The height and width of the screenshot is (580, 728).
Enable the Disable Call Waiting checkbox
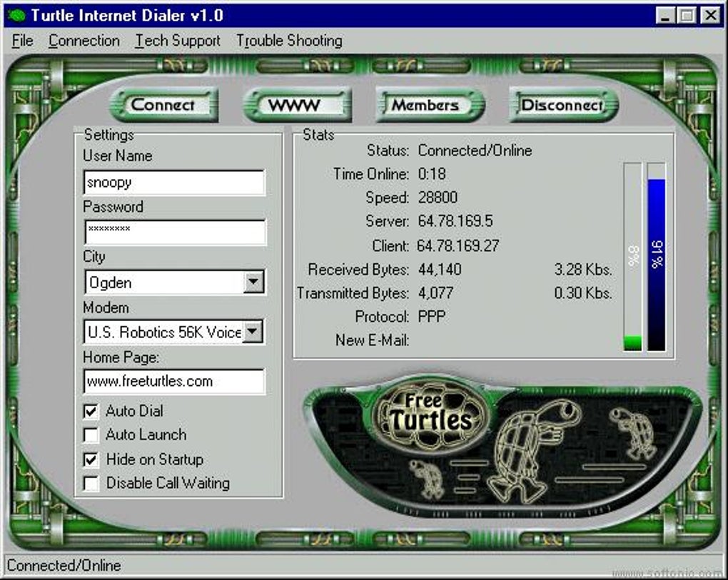[x=91, y=484]
